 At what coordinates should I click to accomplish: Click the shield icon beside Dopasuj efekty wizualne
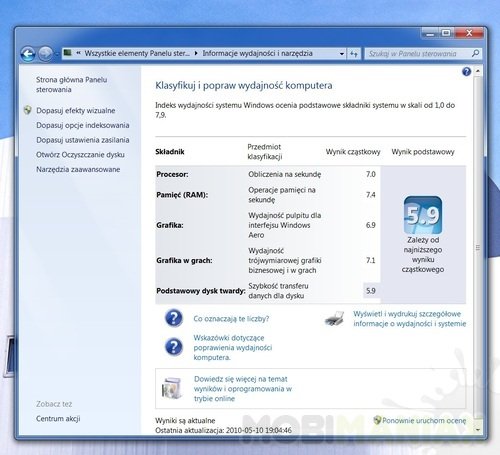click(x=28, y=110)
